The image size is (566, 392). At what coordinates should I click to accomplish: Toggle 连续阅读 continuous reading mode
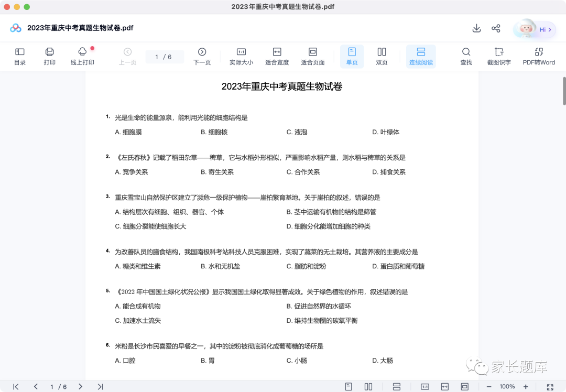click(x=421, y=56)
